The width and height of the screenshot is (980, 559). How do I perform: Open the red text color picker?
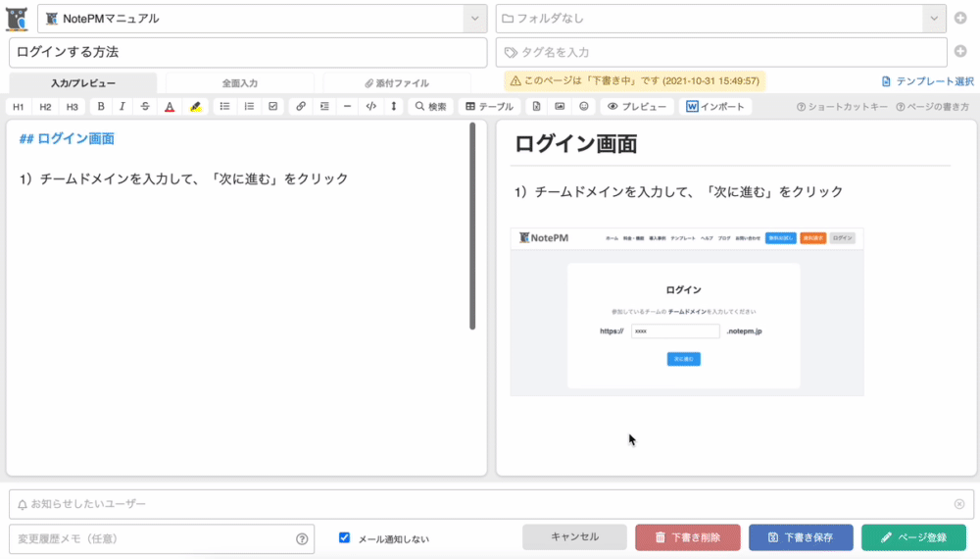(x=170, y=106)
